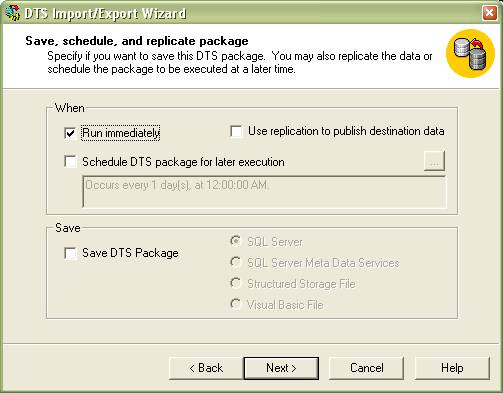Open schedule options with the ellipsis button
The image size is (503, 393).
(x=434, y=161)
